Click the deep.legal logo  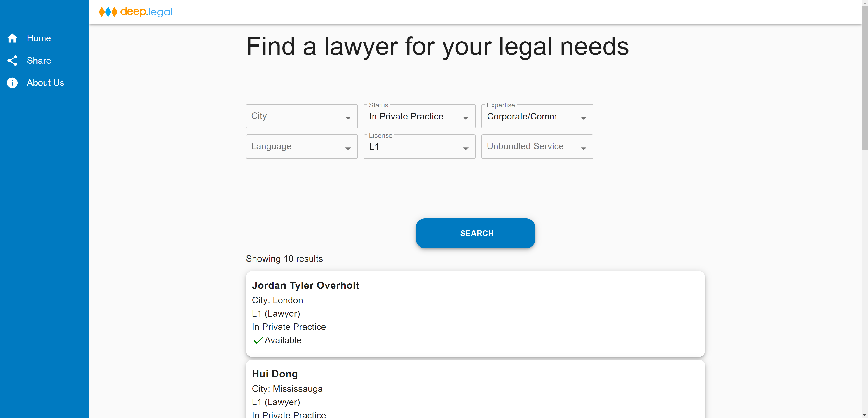136,12
